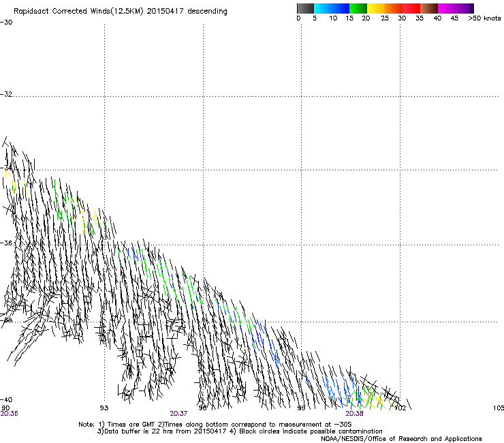Click the '45' label under the color bar

(454, 18)
